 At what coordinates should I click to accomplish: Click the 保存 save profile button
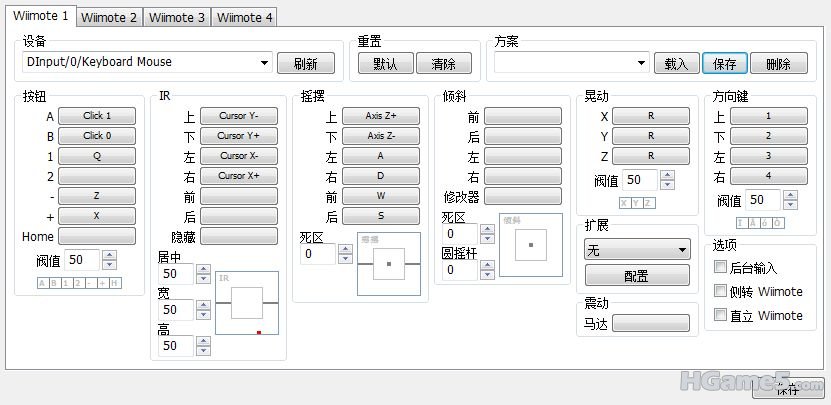tap(724, 64)
